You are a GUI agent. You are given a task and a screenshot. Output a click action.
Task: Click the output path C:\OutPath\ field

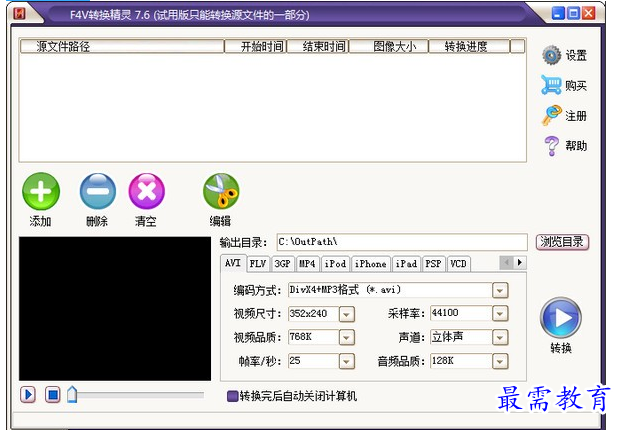pyautogui.click(x=402, y=242)
